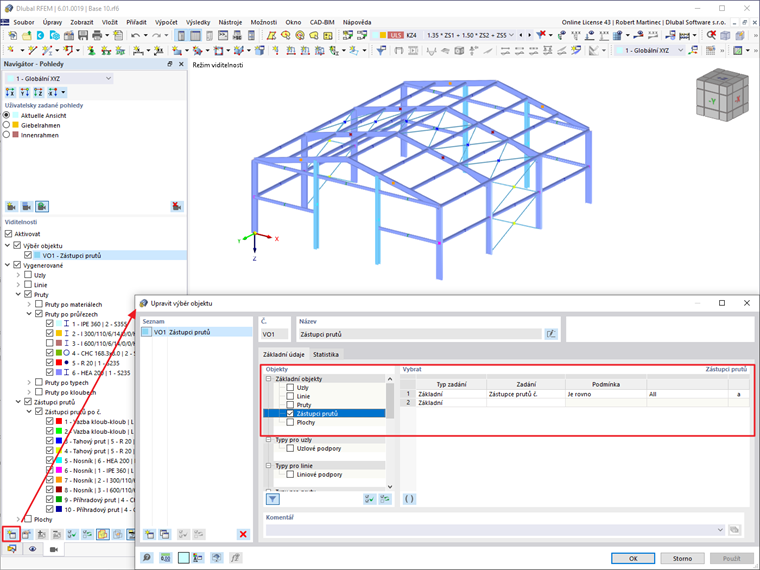Toggle the Tables panel toolbar icon

click(195, 35)
